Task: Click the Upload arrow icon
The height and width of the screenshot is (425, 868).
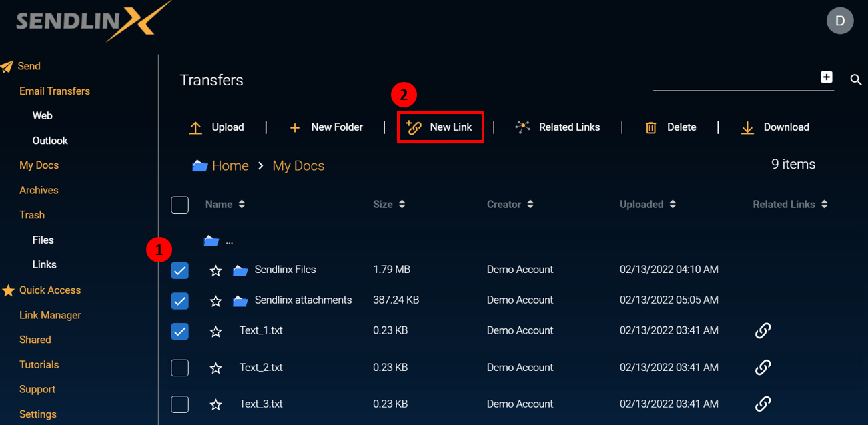Action: click(195, 127)
